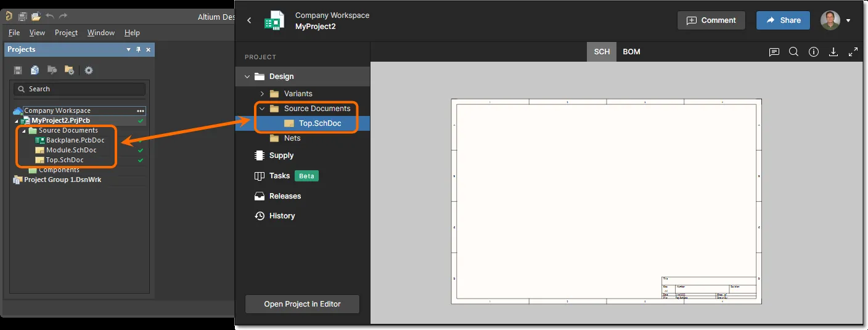868x330 pixels.
Task: Select Top.SchDoc in web viewer
Action: pos(320,123)
